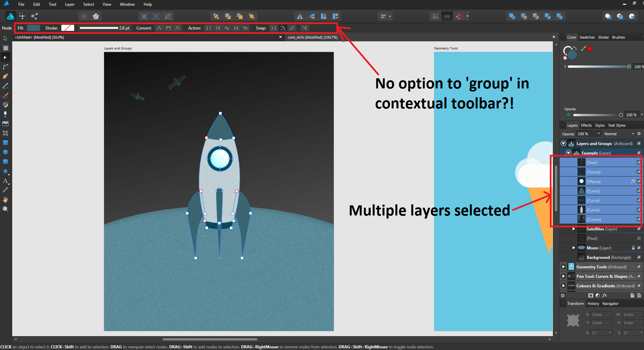Image resolution: width=644 pixels, height=350 pixels.
Task: Toggle visibility of the (Curves) layer
Action: [x=639, y=219]
